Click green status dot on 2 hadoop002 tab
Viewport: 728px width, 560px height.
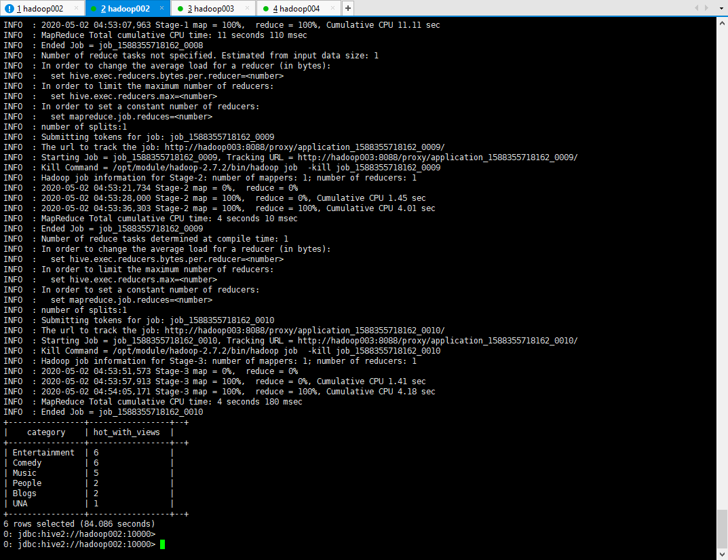[x=94, y=8]
